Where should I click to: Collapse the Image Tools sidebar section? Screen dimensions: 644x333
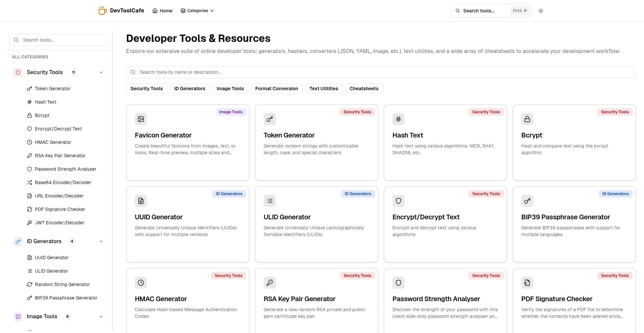(101, 317)
